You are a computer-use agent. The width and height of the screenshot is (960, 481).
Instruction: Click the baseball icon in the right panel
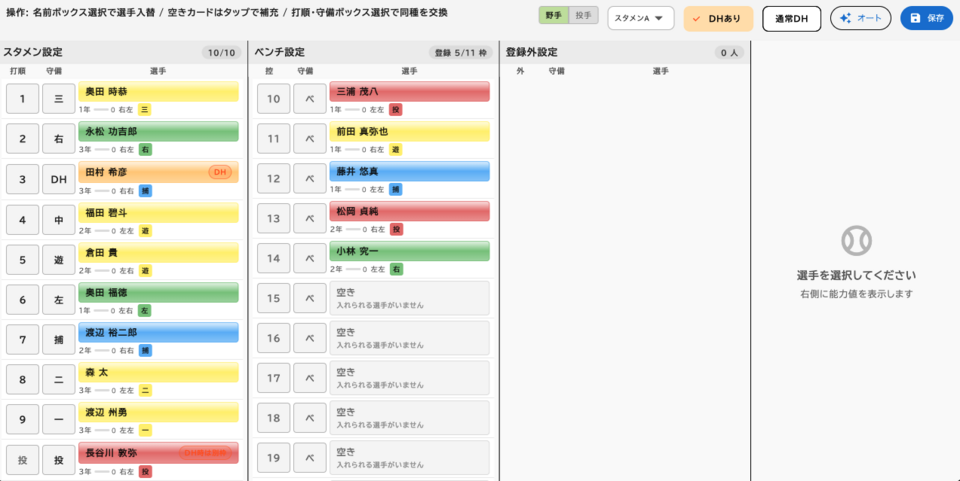coord(856,240)
